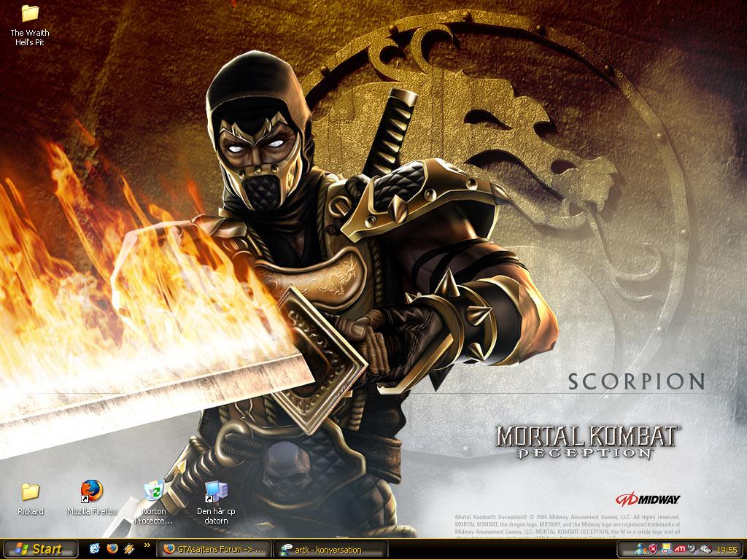
Task: Open the Start menu
Action: coord(40,549)
